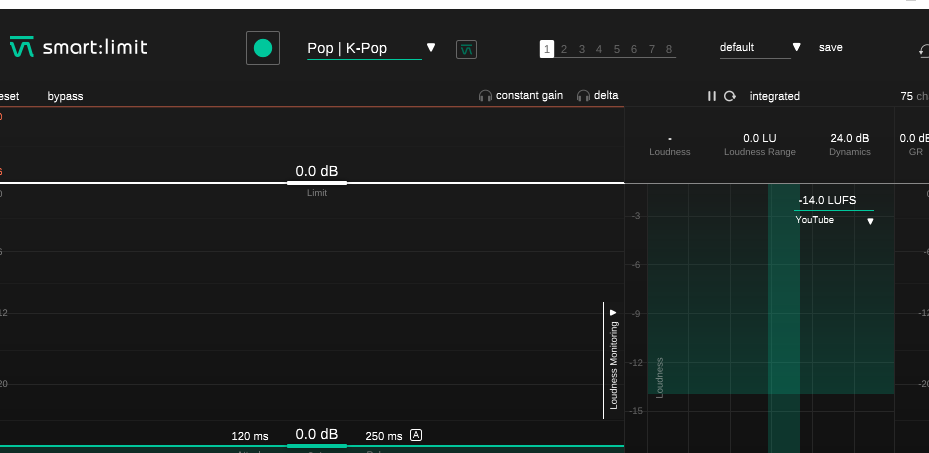Open the default preset dropdown
The image size is (929, 453).
pyautogui.click(x=760, y=47)
